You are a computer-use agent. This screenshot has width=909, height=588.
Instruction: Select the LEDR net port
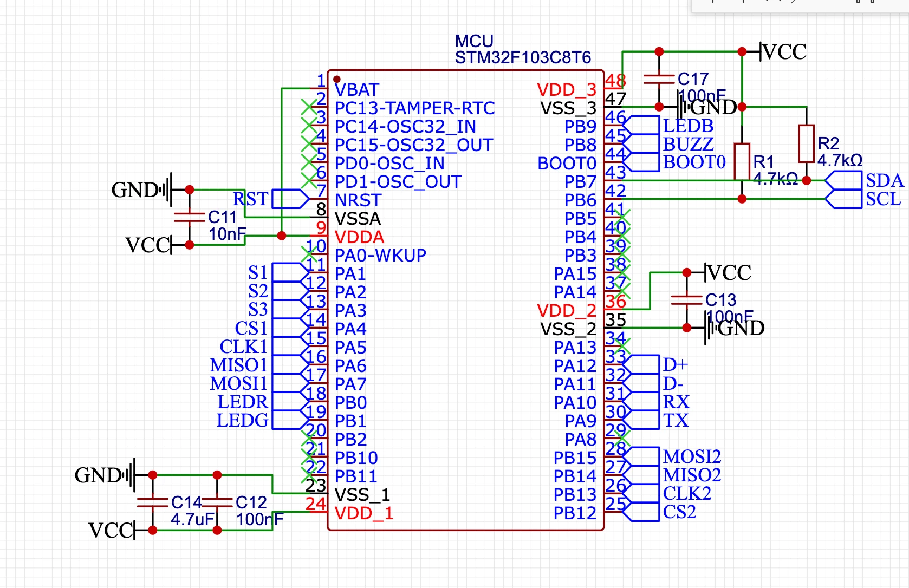click(263, 401)
